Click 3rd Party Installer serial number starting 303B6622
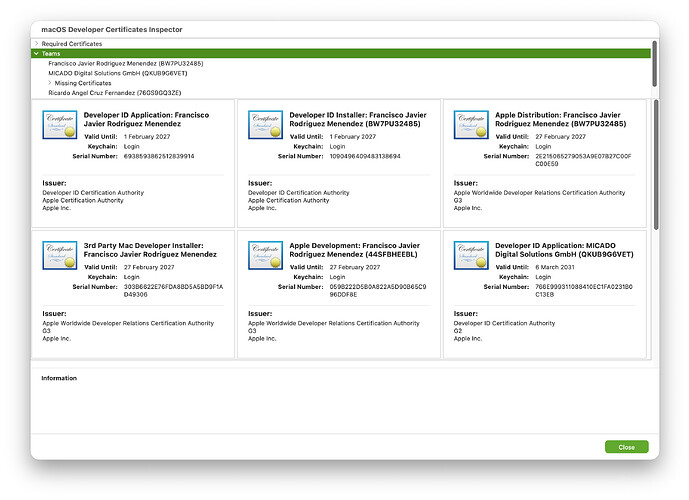689x500 pixels. tap(173, 290)
